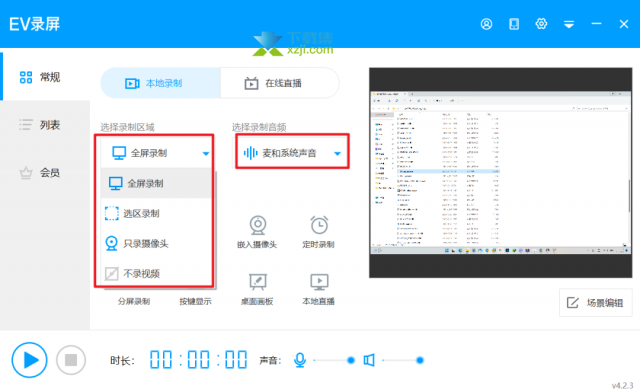Switch to the 常规 sidebar tab
This screenshot has width=640, height=389.
coord(46,77)
